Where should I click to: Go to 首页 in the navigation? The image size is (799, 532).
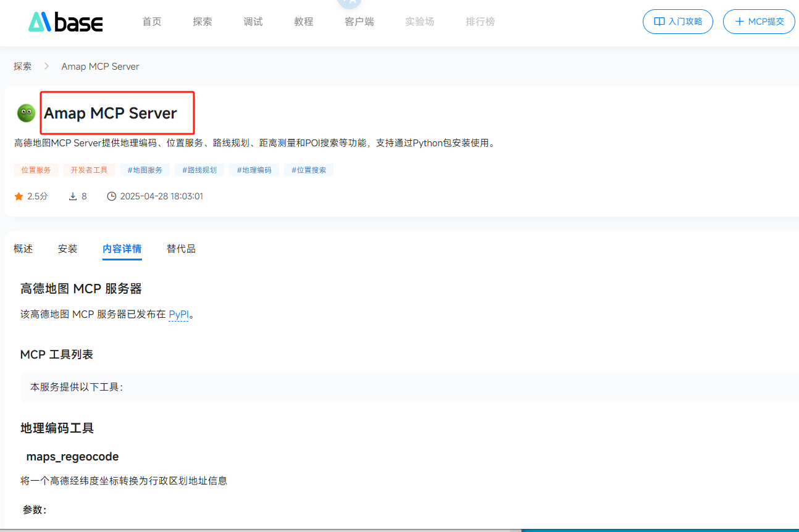[x=152, y=22]
